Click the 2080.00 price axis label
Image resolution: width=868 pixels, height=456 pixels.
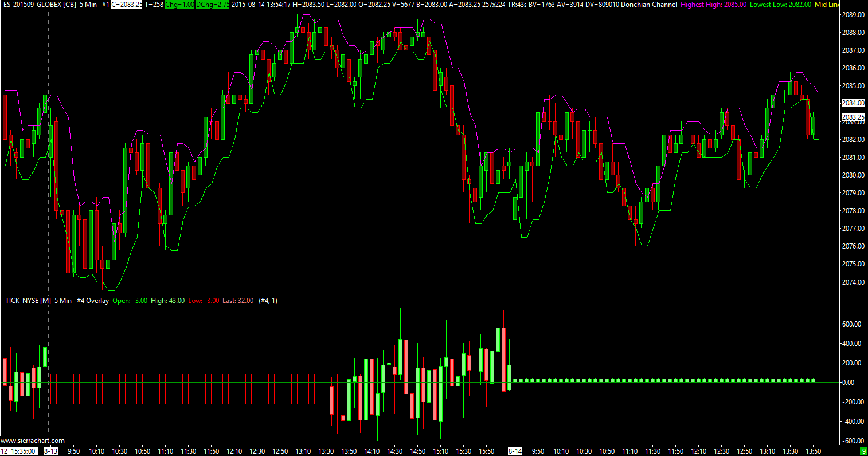pyautogui.click(x=853, y=175)
